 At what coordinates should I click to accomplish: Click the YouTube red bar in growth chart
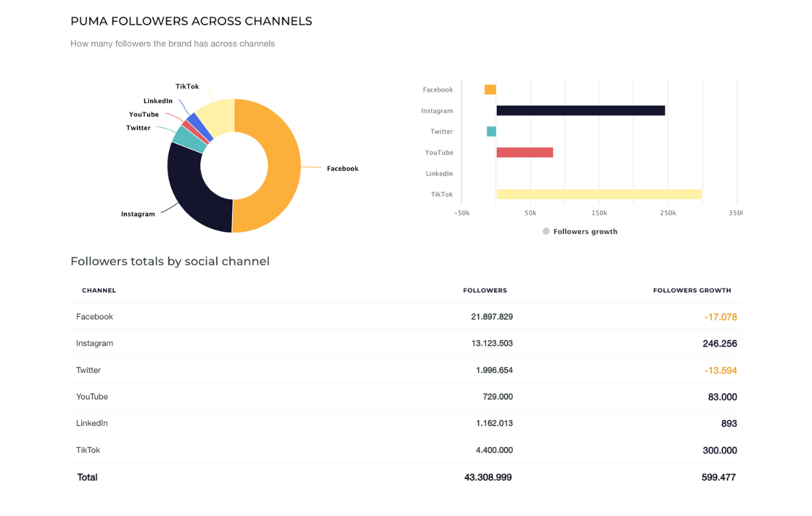click(525, 153)
